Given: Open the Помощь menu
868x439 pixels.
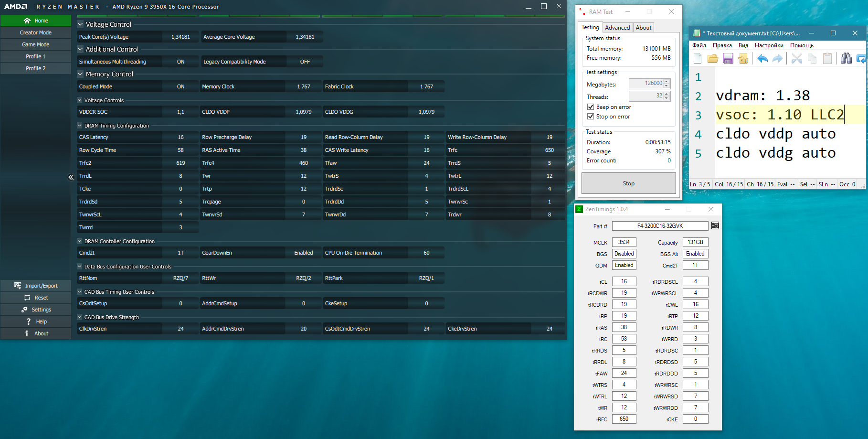Looking at the screenshot, I should point(802,45).
